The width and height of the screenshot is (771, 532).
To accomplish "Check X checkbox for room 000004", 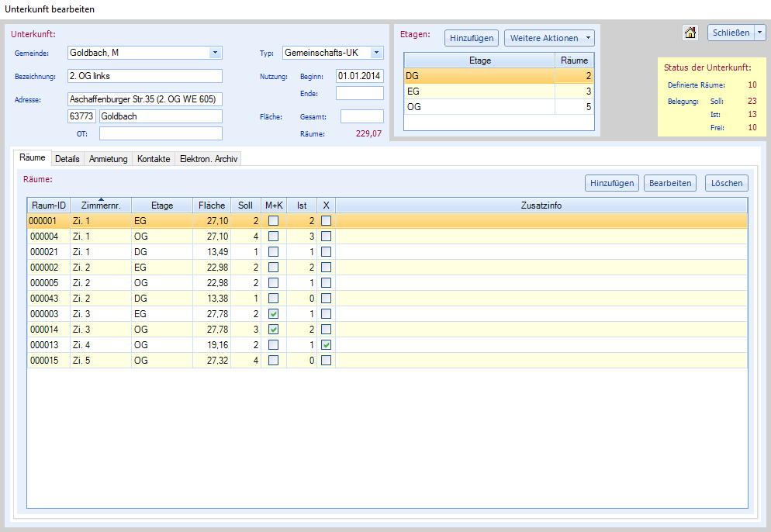I will 326,237.
